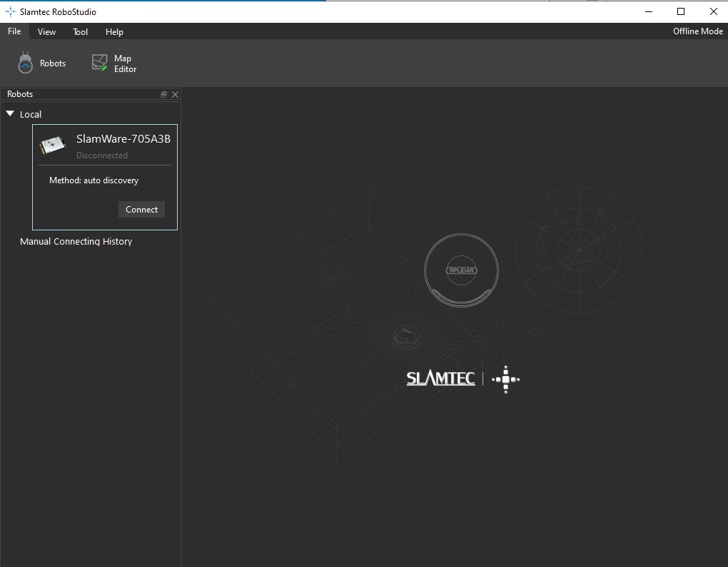Open the Tool menu
The height and width of the screenshot is (567, 728).
click(80, 31)
